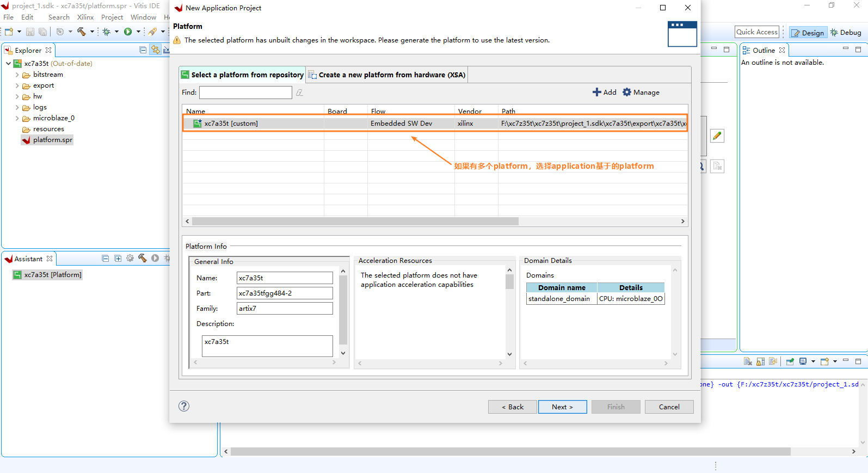Open dropdown arrow next to Build hammer
This screenshot has width=868, height=473.
point(92,32)
